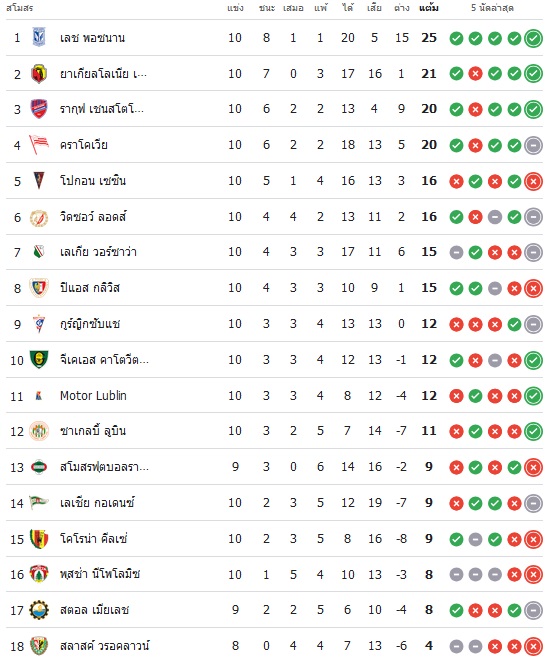This screenshot has width=549, height=662.
Task: Click the Lechia Gdańsk pennant crest
Action: tap(39, 502)
